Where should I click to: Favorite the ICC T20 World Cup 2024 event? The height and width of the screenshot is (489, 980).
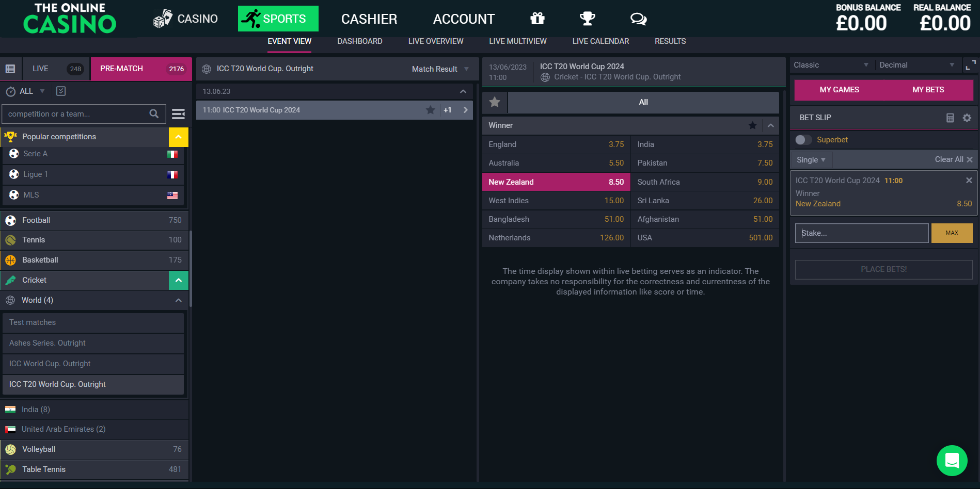coord(430,110)
